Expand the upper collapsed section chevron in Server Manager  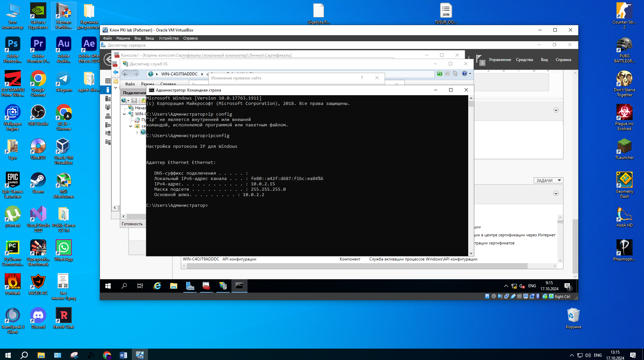click(556, 110)
